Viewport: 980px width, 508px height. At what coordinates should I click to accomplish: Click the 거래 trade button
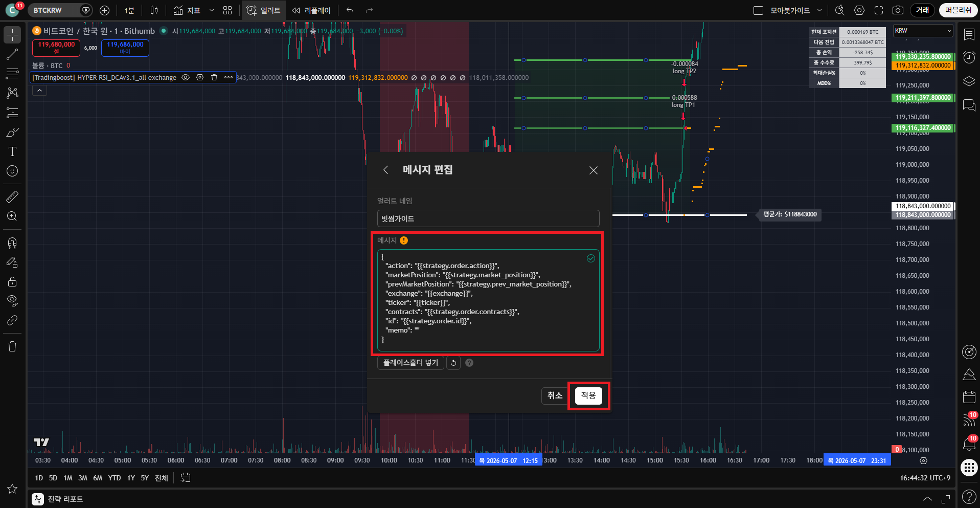(x=922, y=10)
